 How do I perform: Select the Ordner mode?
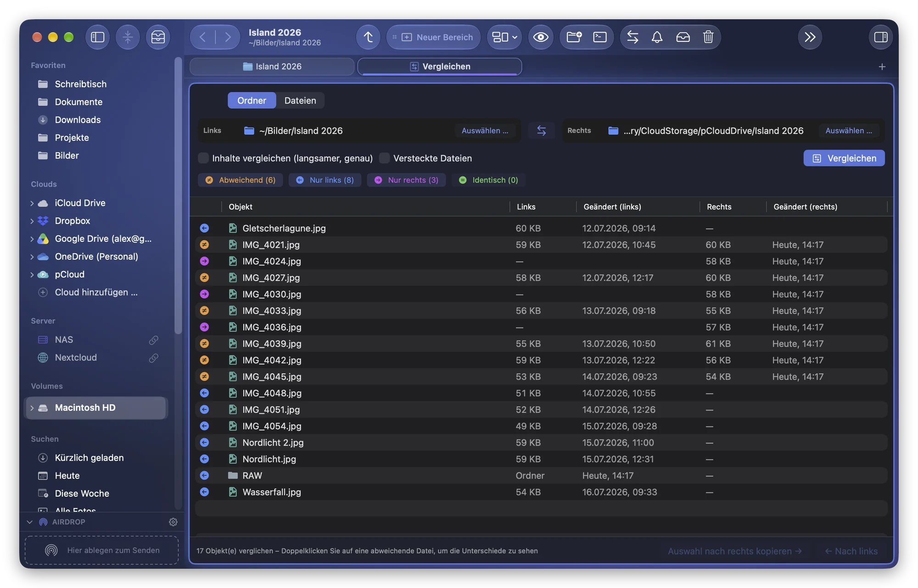click(252, 101)
